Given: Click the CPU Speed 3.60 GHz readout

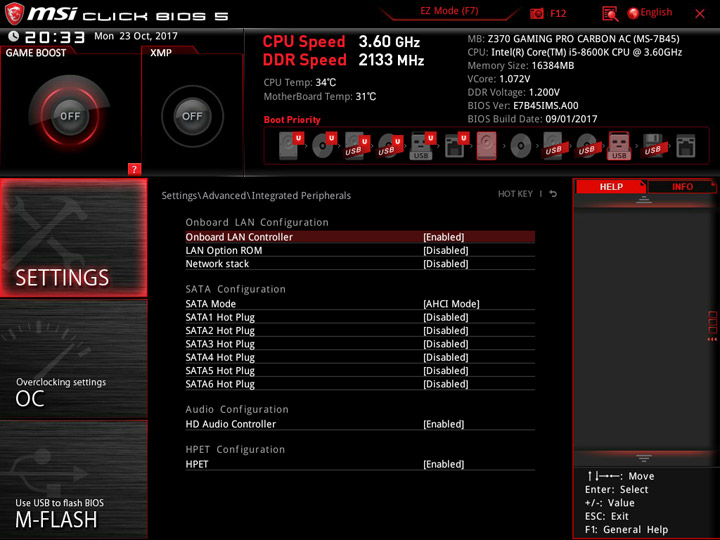Looking at the screenshot, I should tap(341, 42).
